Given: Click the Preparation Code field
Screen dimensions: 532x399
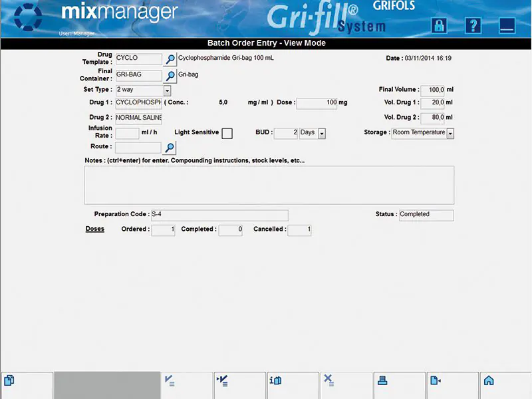Looking at the screenshot, I should click(x=219, y=215).
